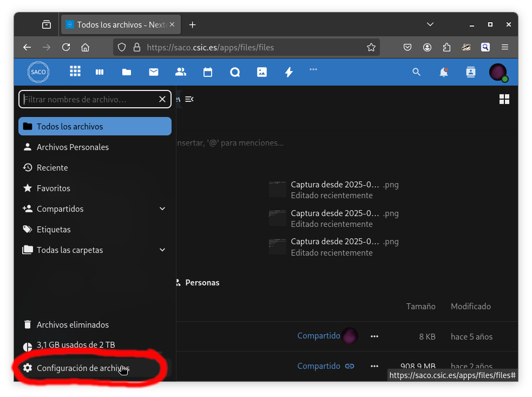532x397 pixels.
Task: Click the file name filter input field
Action: point(89,100)
